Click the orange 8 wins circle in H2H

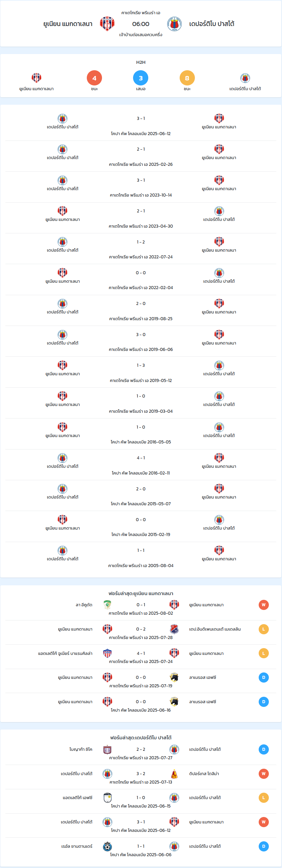coord(187,78)
